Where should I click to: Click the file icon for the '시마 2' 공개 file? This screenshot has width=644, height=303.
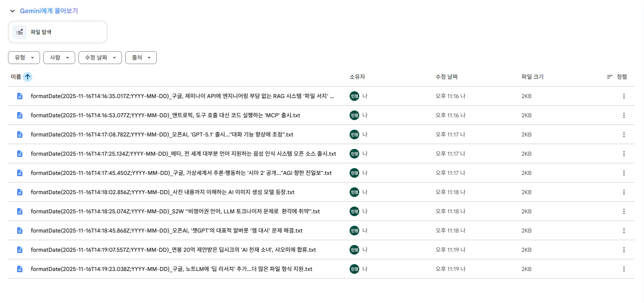20,173
